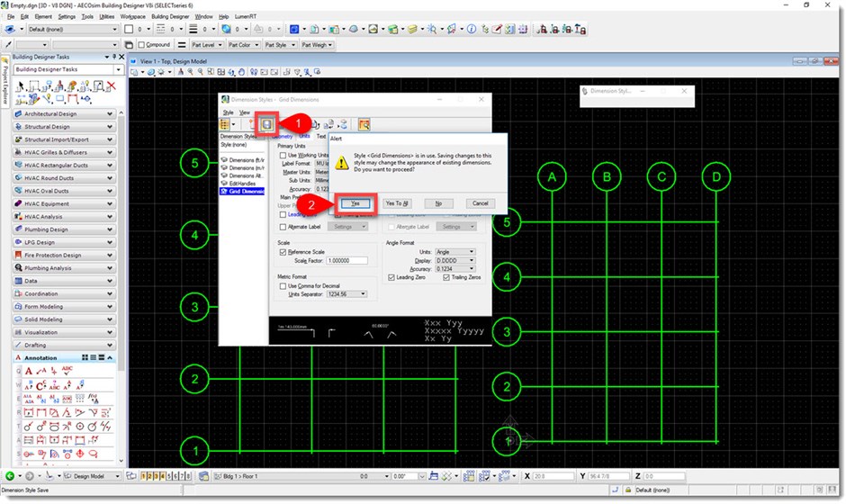Screen dimensions: 846x504
Task: Open the active level 'Default (none)' dropdown
Action: click(x=72, y=29)
